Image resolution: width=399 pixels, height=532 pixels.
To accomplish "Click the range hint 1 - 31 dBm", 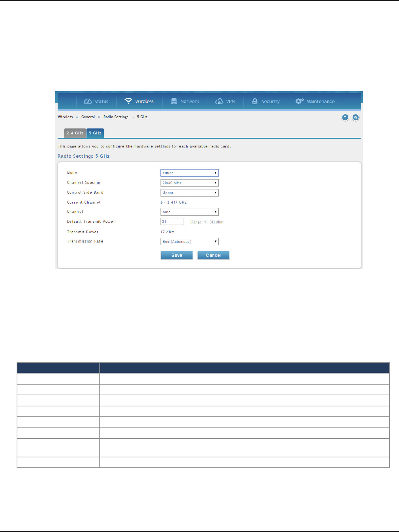I will click(207, 222).
